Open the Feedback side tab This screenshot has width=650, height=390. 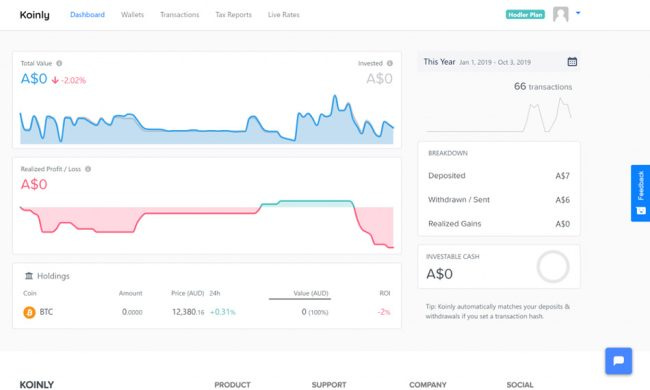point(640,193)
